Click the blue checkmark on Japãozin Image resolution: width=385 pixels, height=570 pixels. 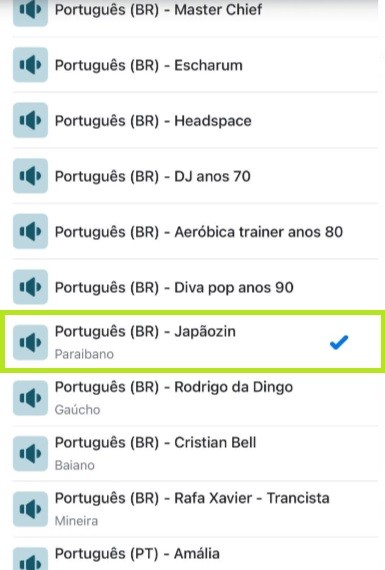pos(339,342)
